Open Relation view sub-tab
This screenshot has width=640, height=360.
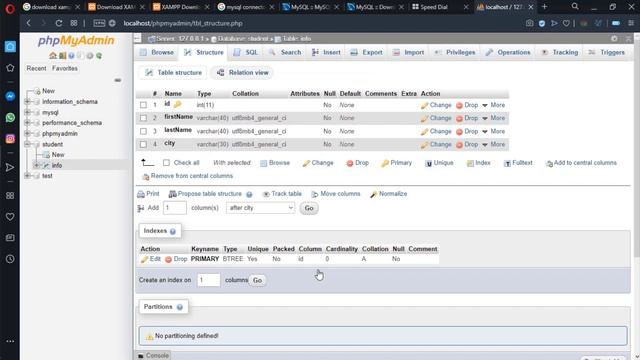click(x=243, y=73)
